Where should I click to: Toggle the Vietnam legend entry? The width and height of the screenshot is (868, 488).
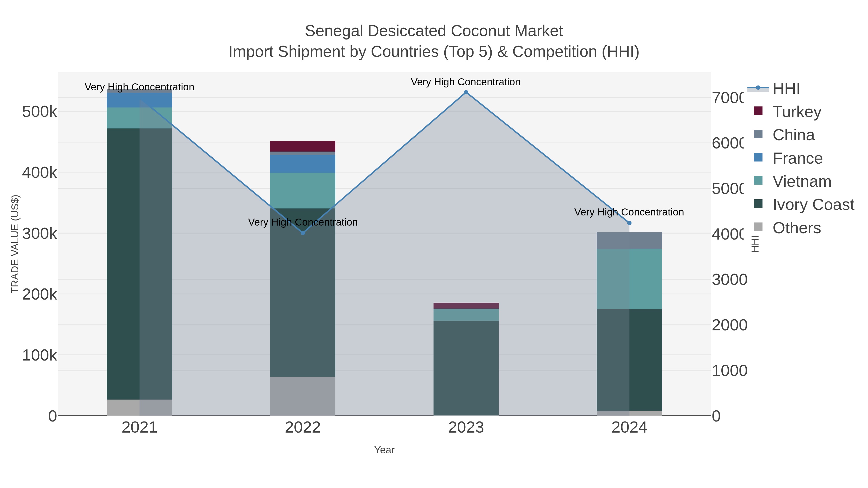pos(792,181)
